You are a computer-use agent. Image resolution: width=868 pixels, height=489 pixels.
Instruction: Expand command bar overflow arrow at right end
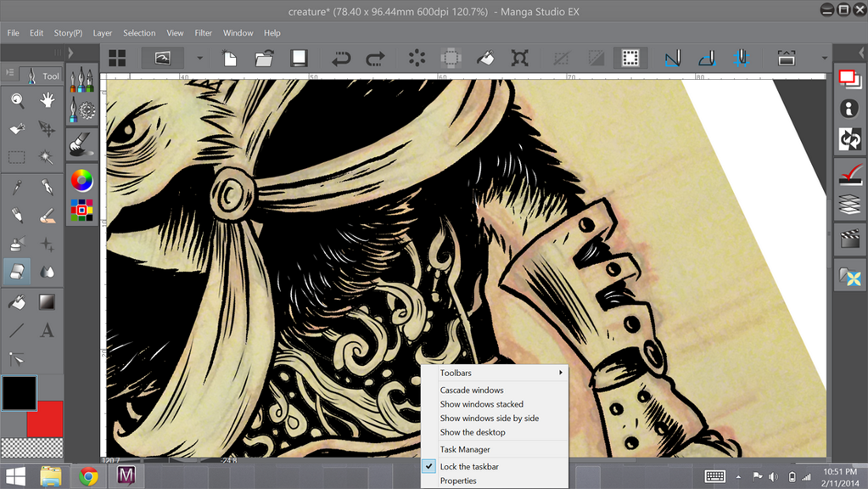coord(824,58)
